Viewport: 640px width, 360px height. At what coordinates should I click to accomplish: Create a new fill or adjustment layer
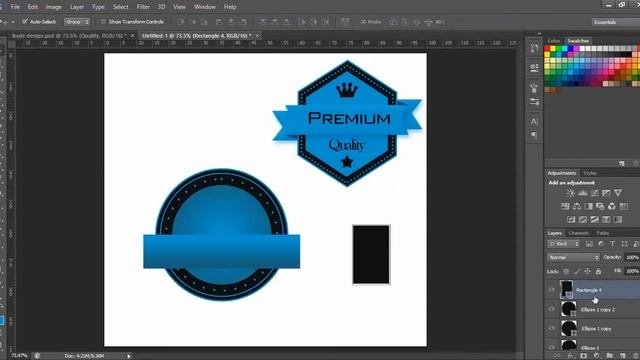(596, 356)
